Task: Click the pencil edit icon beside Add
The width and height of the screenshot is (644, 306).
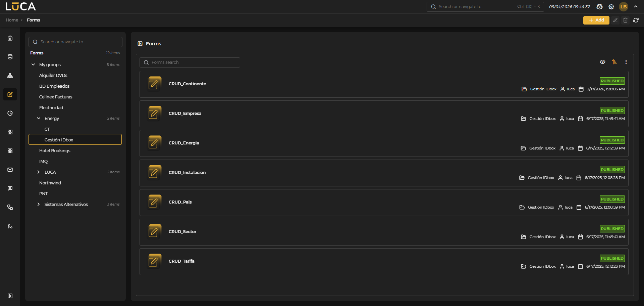Action: pyautogui.click(x=615, y=20)
